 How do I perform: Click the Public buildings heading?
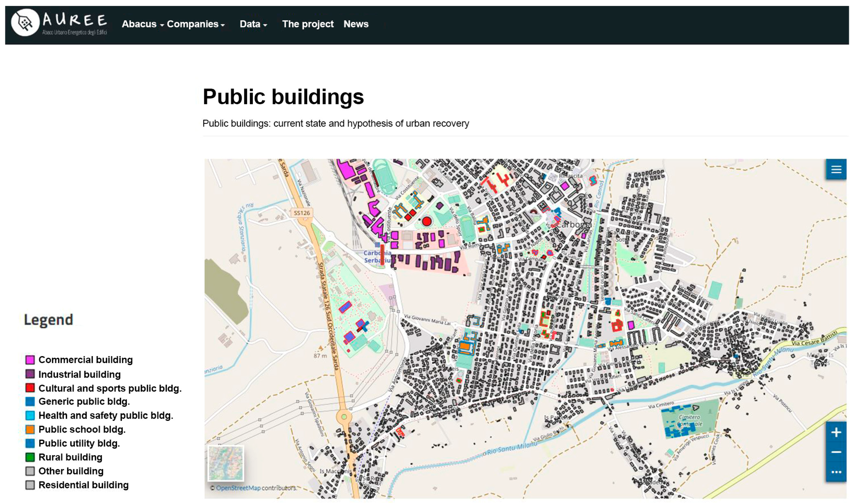point(283,97)
